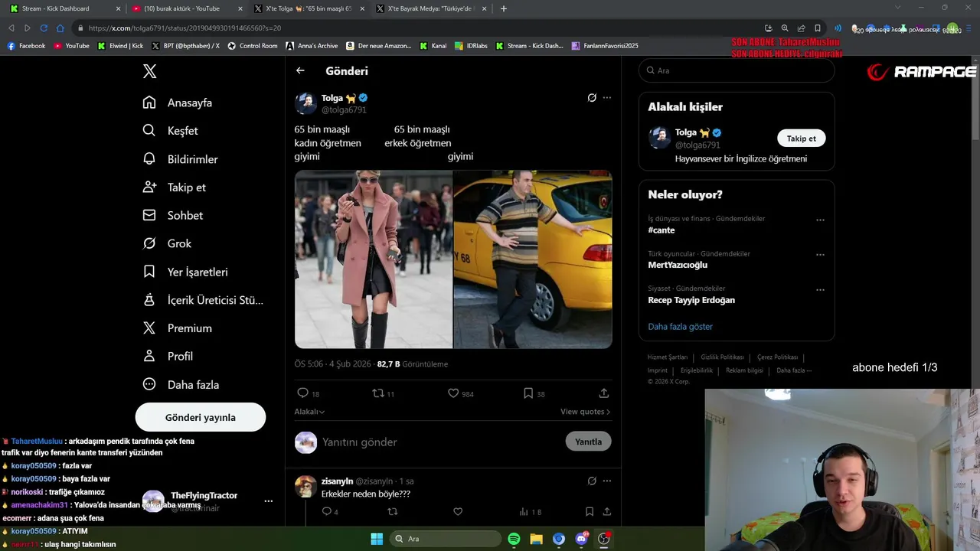Viewport: 980px width, 551px height.
Task: View analytics on zisanyIn's reply
Action: pyautogui.click(x=530, y=512)
